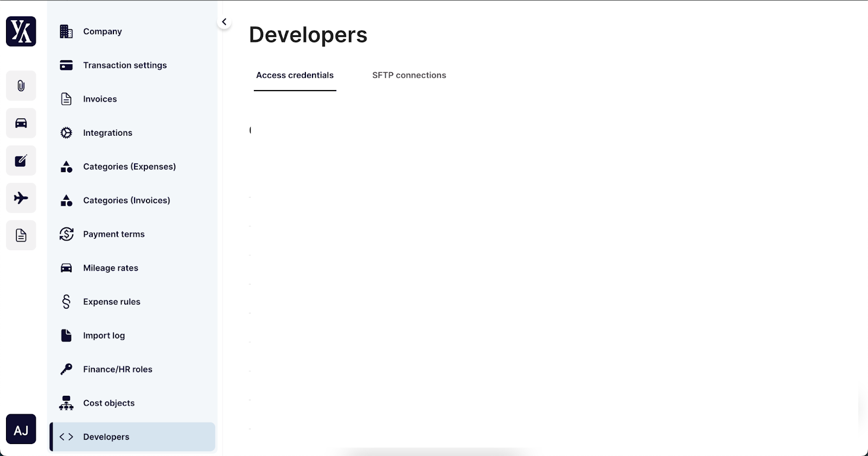Open the document invoices icon in left rail
The image size is (868, 456).
21,236
